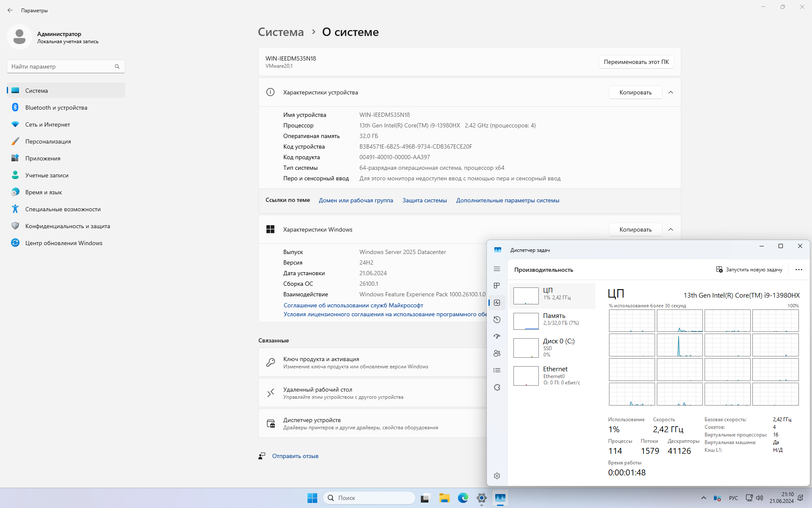Select Память performance item
Screen dimensions: 812x508
(x=553, y=321)
